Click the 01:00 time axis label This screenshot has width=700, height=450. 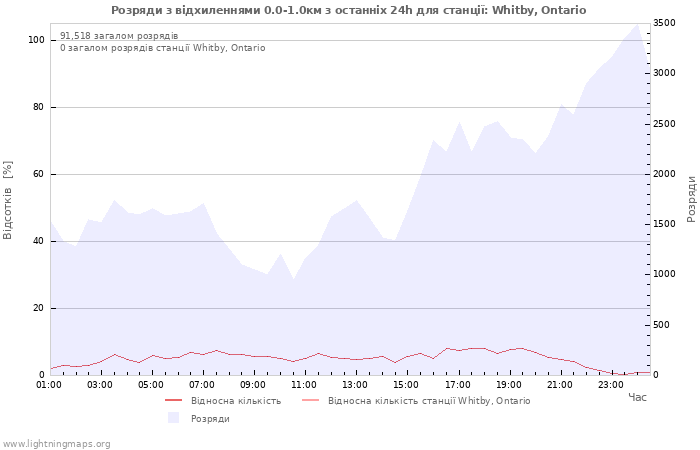coord(49,385)
